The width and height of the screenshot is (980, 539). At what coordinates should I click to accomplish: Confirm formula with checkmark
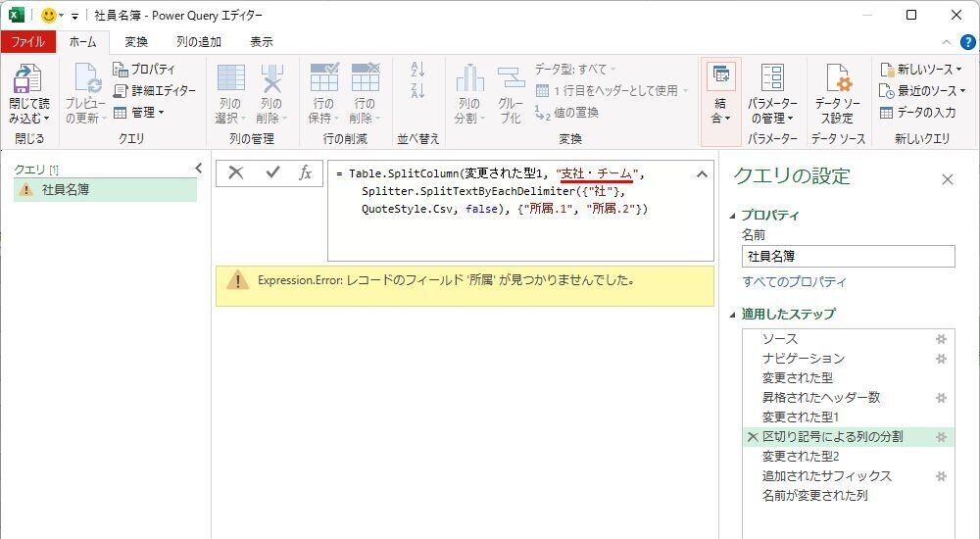point(272,172)
